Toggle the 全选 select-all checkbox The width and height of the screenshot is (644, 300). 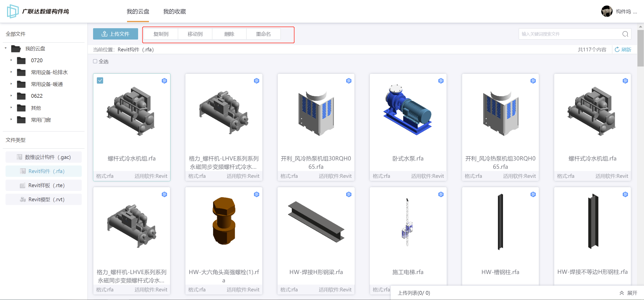[x=95, y=61]
